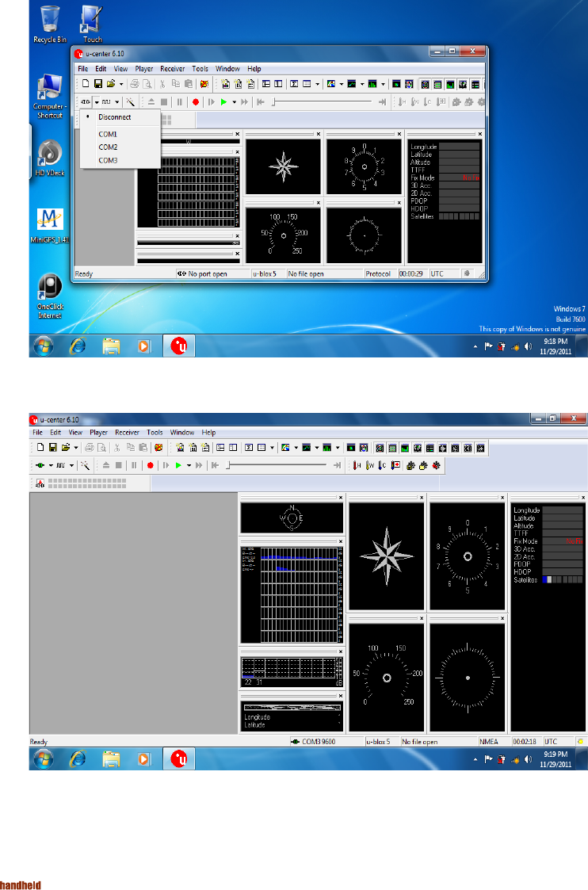Expand the Open file arrow in the small u-center window
This screenshot has height=890, width=588.
[121, 85]
